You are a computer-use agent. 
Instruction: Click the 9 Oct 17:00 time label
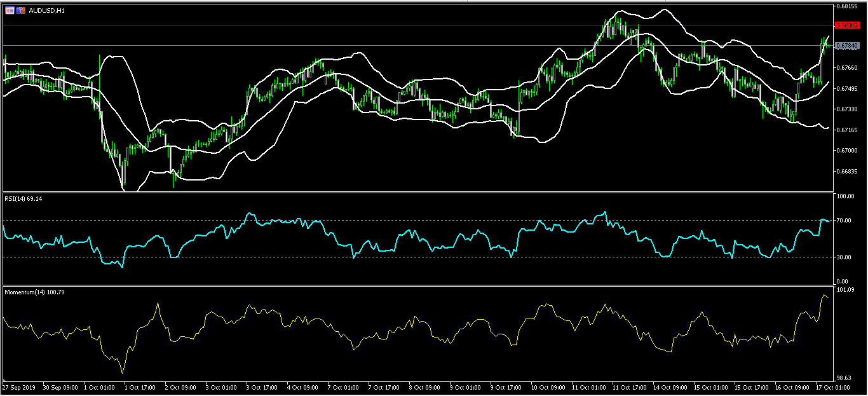click(506, 386)
